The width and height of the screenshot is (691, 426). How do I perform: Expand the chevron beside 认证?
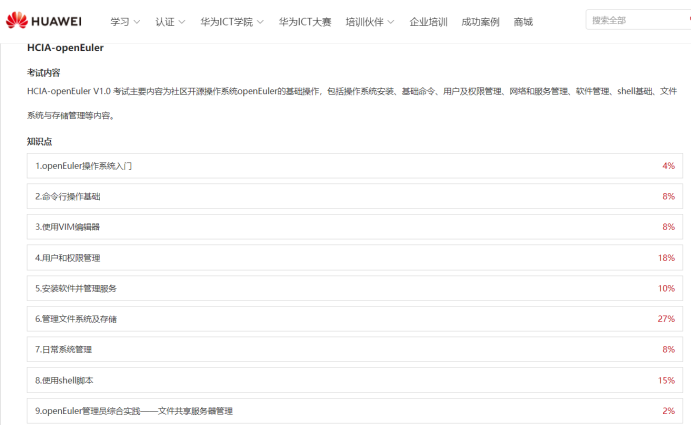pyautogui.click(x=182, y=22)
